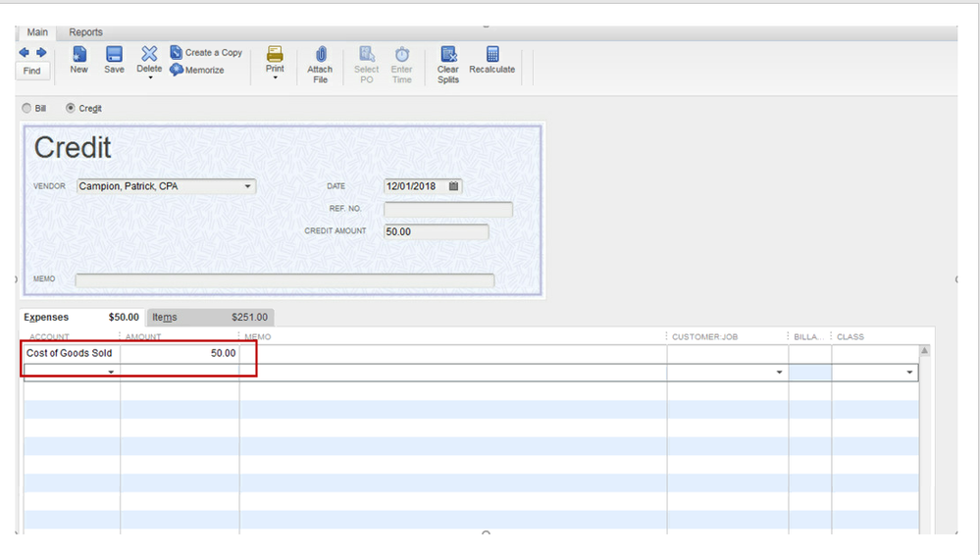Open Class dropdown in second row
The height and width of the screenshot is (555, 980).
pyautogui.click(x=909, y=372)
